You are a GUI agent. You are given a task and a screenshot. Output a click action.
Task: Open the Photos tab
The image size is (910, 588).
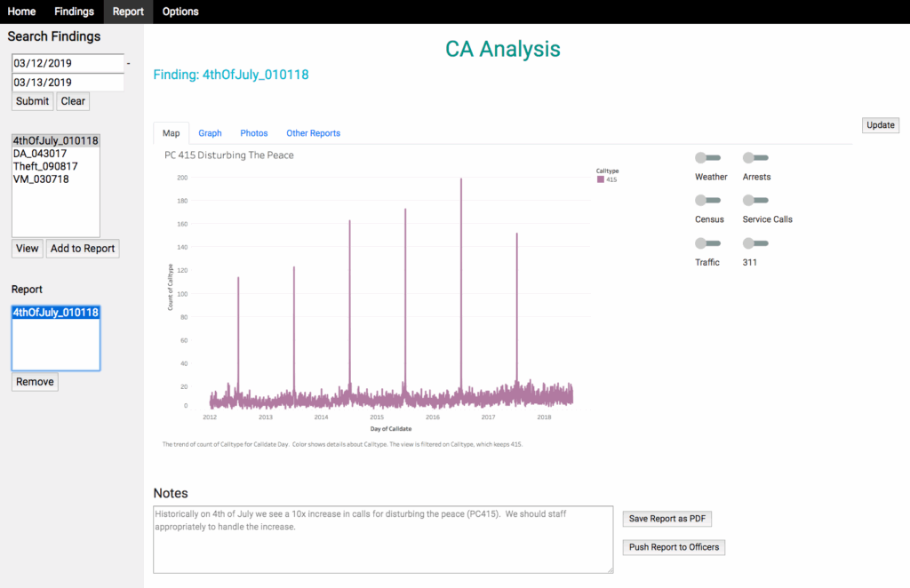[253, 133]
